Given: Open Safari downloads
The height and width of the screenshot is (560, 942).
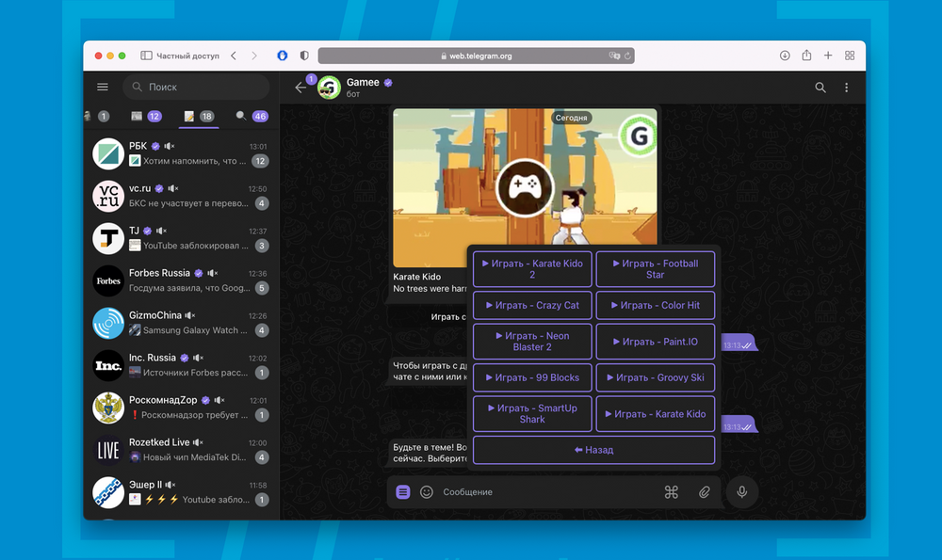Looking at the screenshot, I should coord(785,56).
